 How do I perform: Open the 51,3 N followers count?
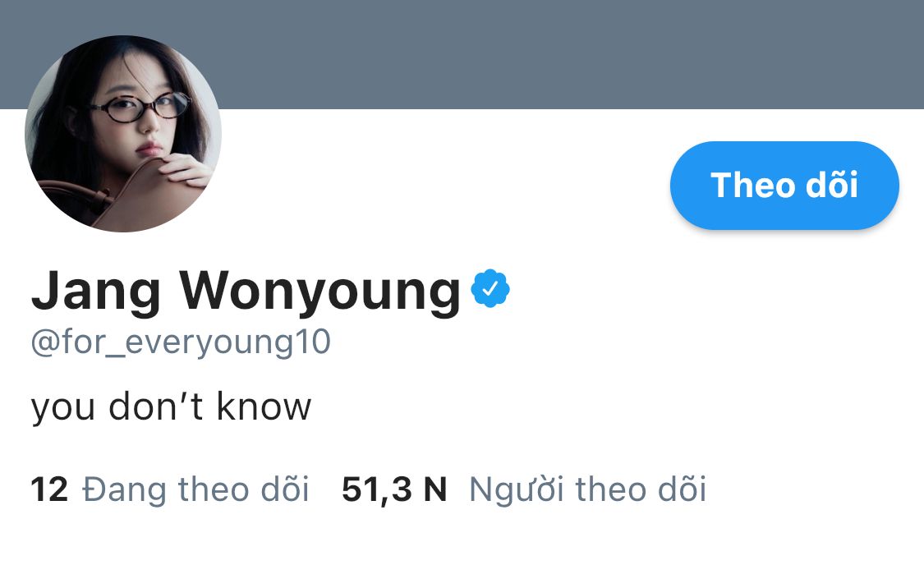pos(394,489)
